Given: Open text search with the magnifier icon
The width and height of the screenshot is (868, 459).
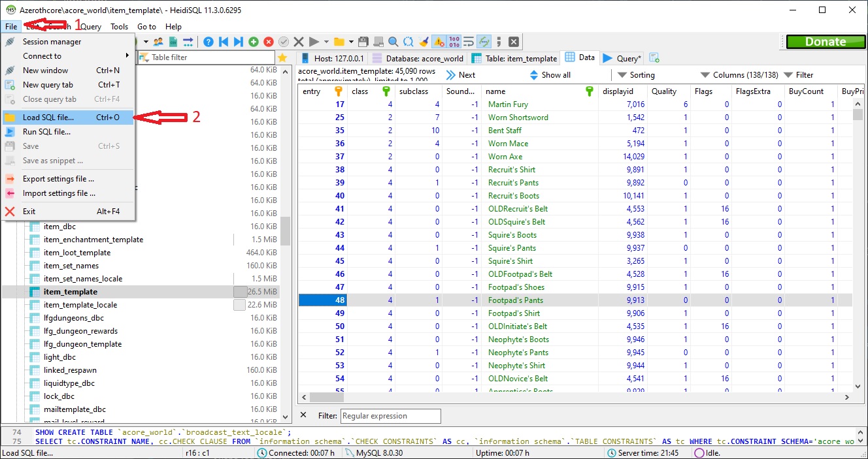Looking at the screenshot, I should click(393, 40).
